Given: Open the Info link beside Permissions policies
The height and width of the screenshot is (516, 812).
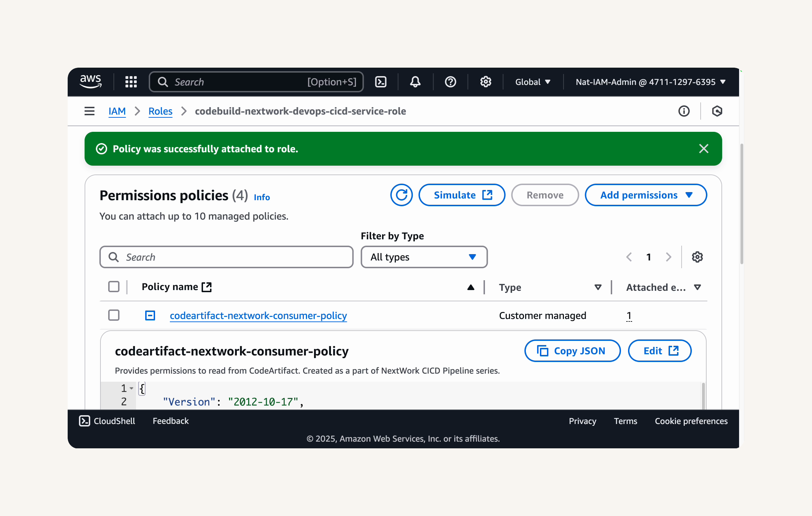Looking at the screenshot, I should click(262, 197).
